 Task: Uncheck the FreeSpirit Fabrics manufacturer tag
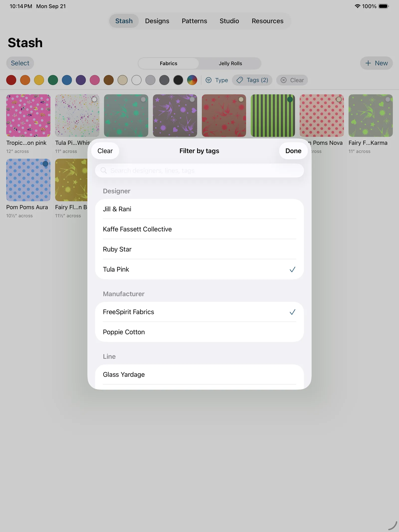199,312
